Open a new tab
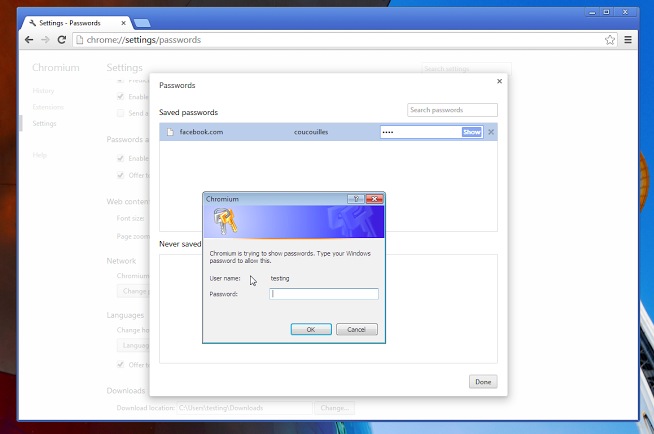The height and width of the screenshot is (434, 654). 142,22
